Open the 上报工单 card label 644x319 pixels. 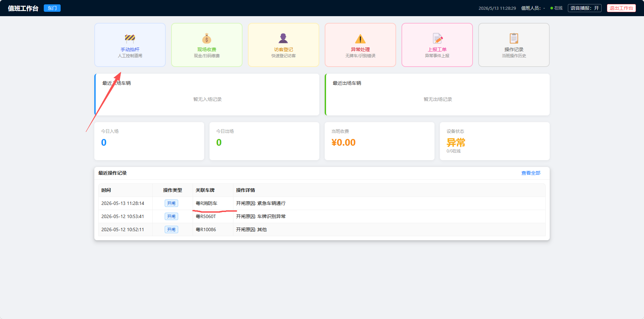(437, 49)
